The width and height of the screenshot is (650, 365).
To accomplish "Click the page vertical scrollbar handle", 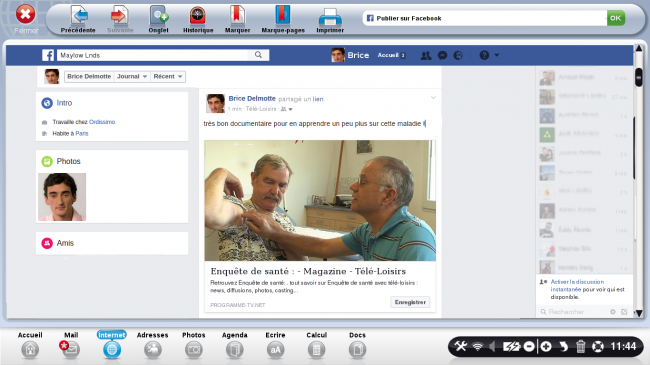I will pos(638,77).
